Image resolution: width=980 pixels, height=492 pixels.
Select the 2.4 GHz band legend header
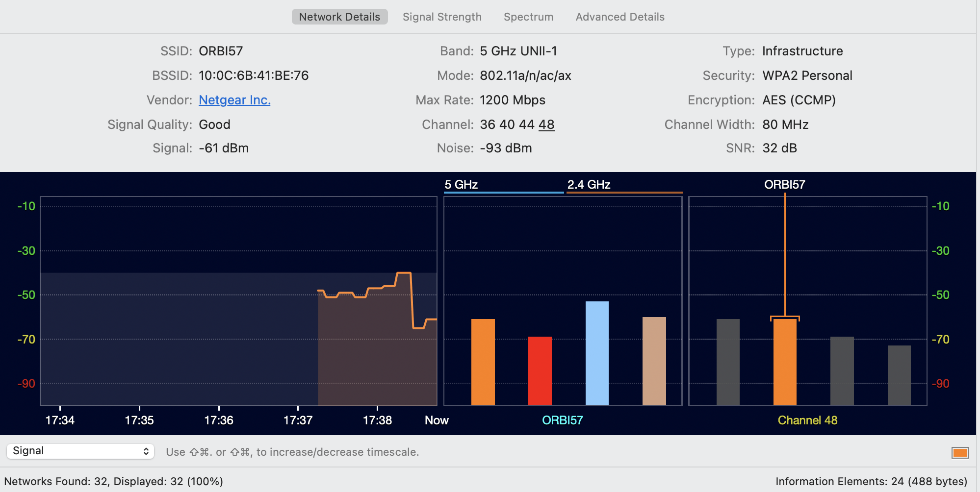589,184
